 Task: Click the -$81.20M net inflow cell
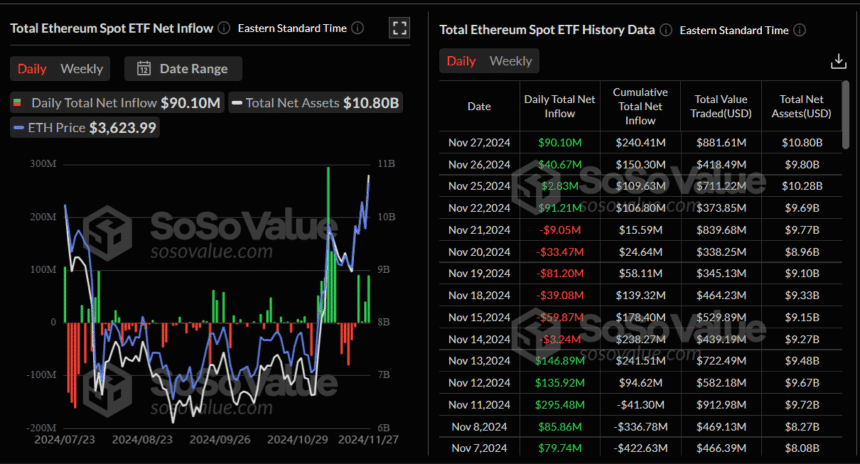coord(559,273)
